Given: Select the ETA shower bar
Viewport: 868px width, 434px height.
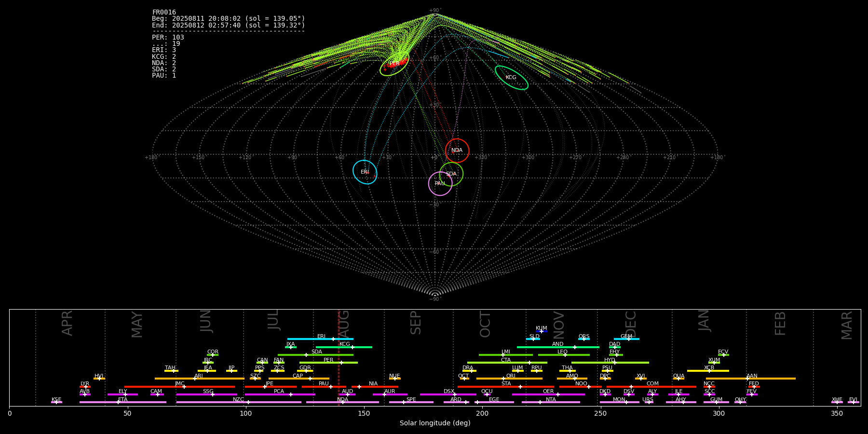Looking at the screenshot, I should 123,402.
